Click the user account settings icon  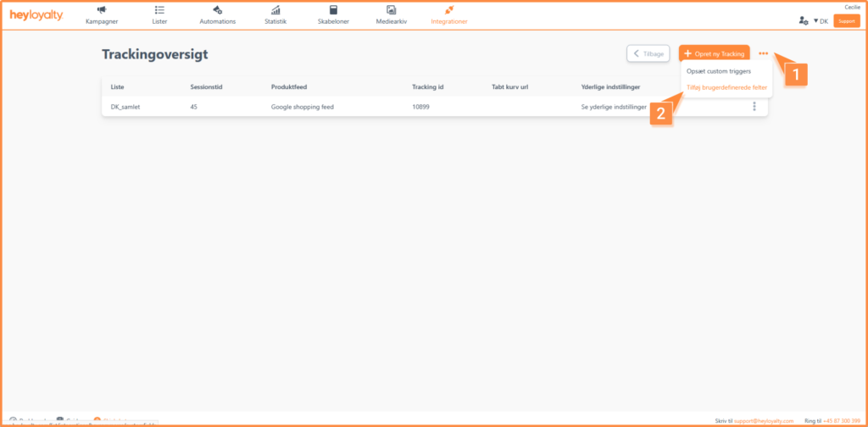click(803, 20)
